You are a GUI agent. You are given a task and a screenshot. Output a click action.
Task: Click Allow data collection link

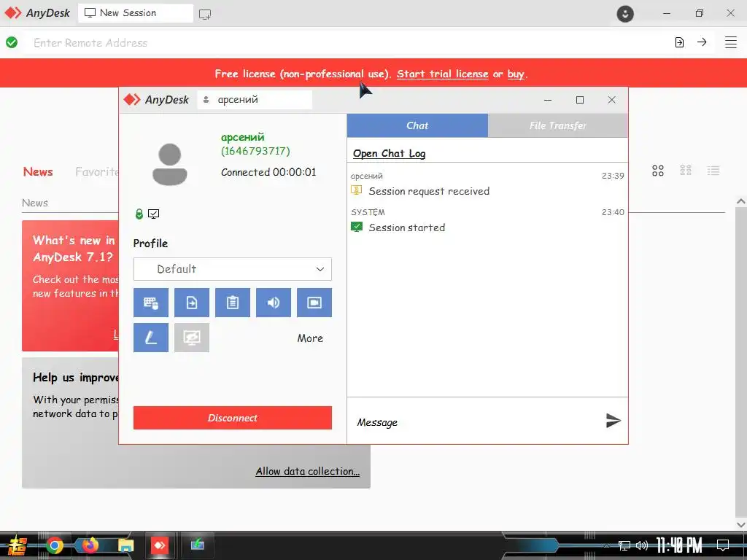(x=308, y=471)
